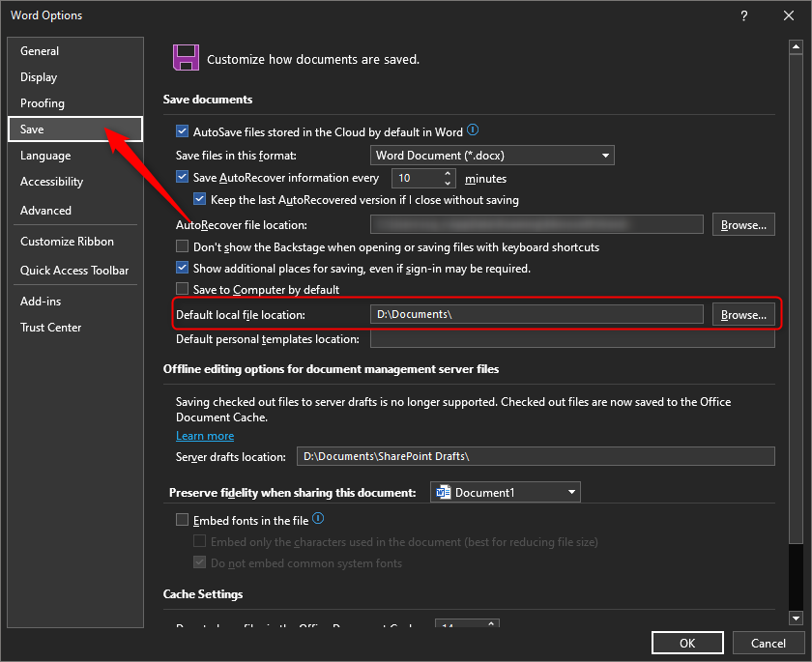Click the info icon next to AutoSave option
This screenshot has height=662, width=812.
tap(473, 130)
